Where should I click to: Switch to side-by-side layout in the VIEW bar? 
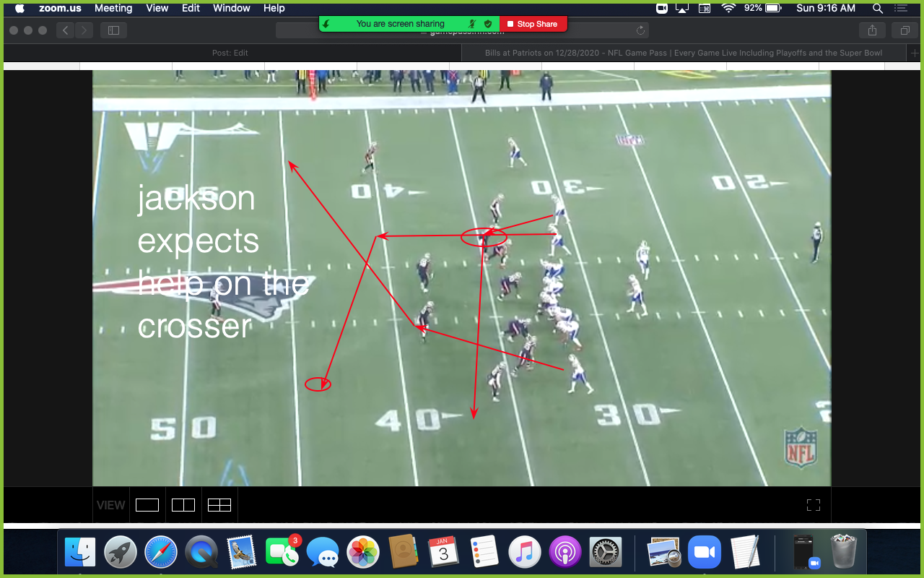pos(183,505)
